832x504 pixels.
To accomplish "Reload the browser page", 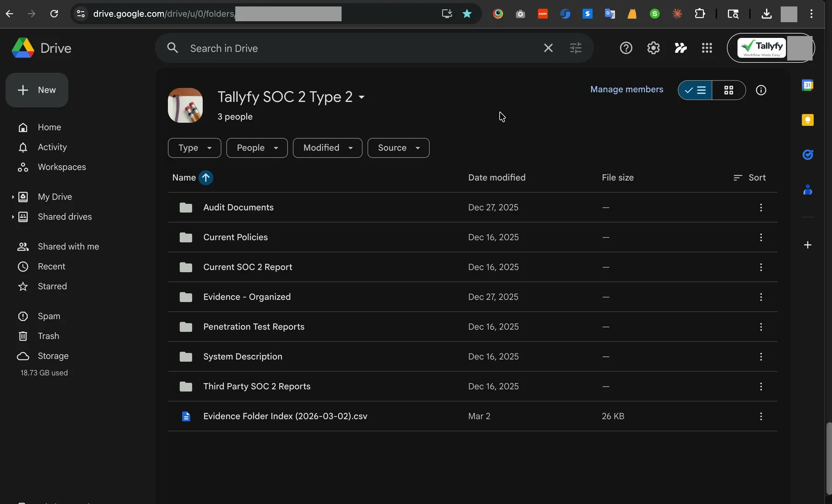I will 54,13.
